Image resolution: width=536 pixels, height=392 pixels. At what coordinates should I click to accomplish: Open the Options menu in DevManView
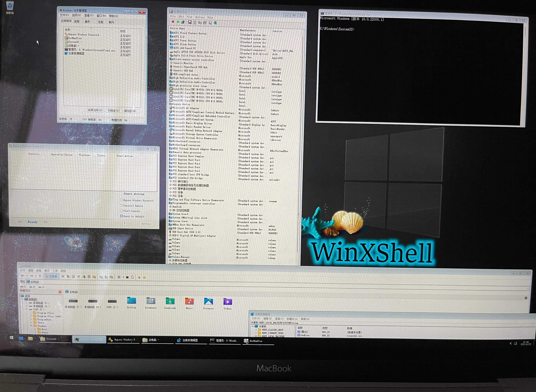[200, 17]
